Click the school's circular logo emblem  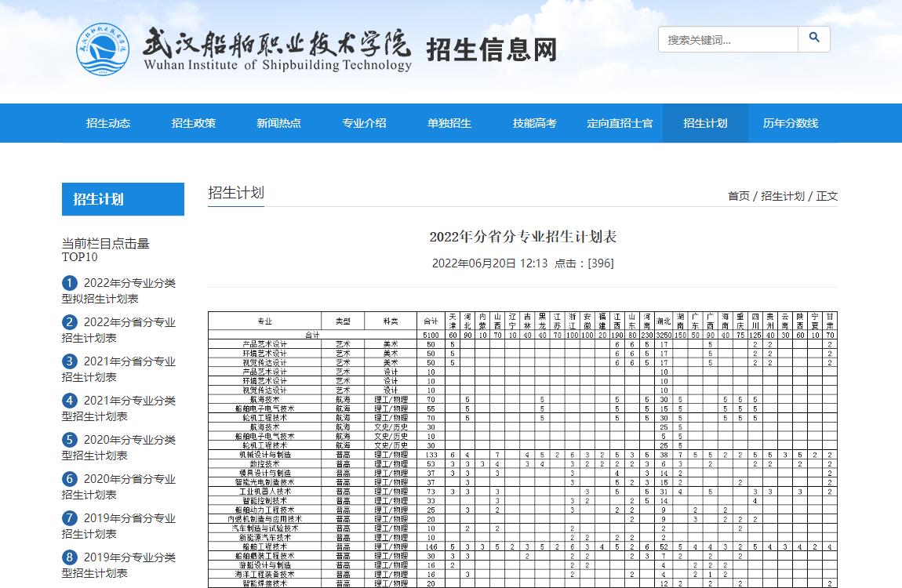coord(103,49)
